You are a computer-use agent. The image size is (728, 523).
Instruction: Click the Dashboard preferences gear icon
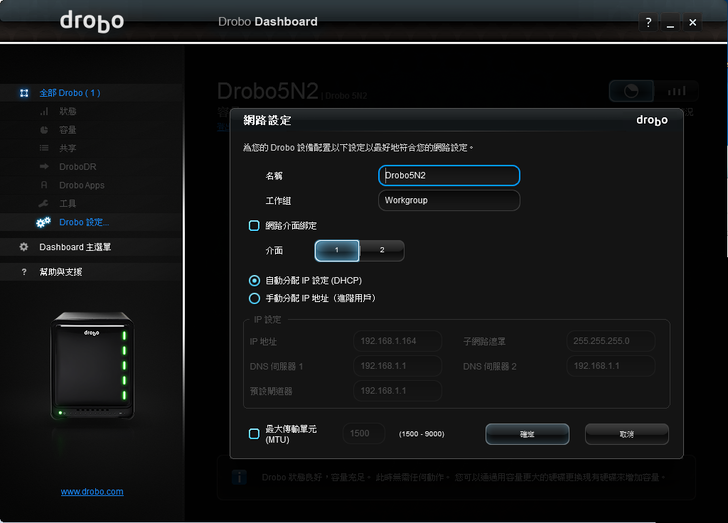(x=24, y=247)
